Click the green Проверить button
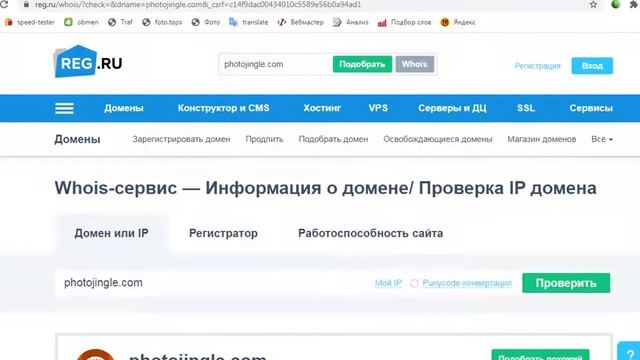 (566, 283)
